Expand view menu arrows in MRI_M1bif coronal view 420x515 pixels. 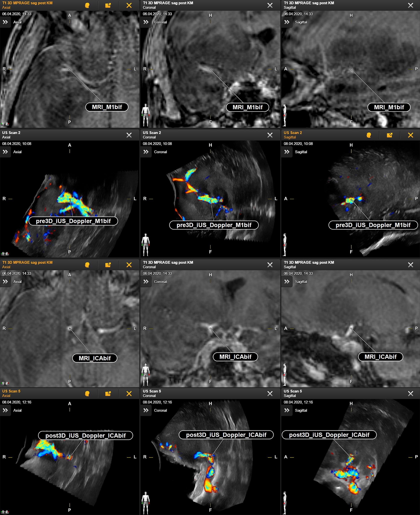[x=146, y=22]
